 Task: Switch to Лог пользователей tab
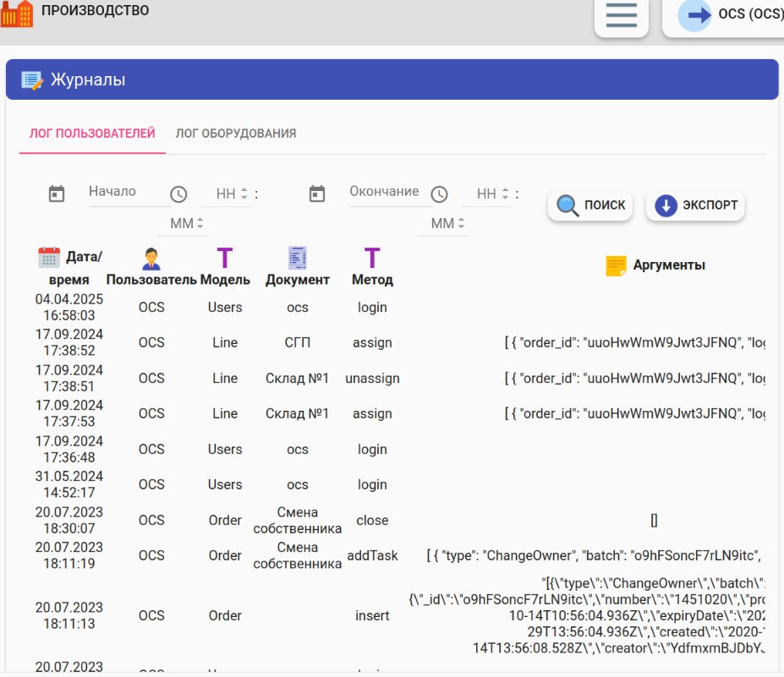(92, 134)
